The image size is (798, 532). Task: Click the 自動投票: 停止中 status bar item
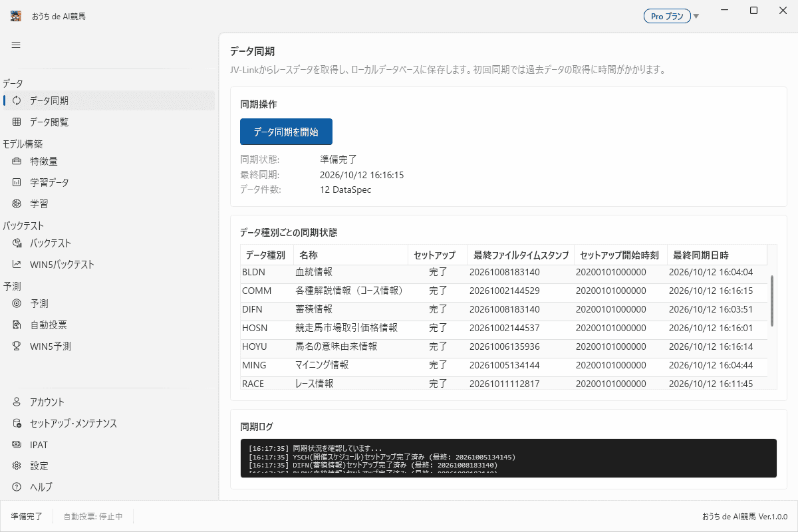tap(93, 516)
